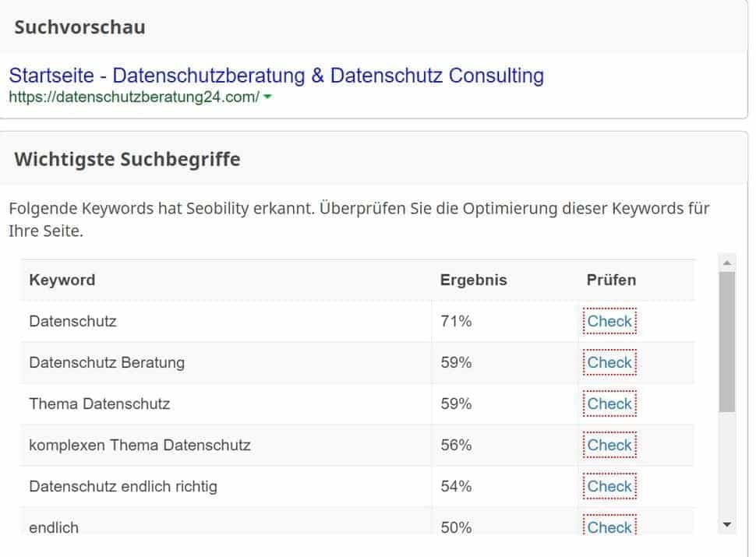The image size is (756, 557).
Task: Click Check for Datenschutz endlich richtig
Action: (x=609, y=486)
